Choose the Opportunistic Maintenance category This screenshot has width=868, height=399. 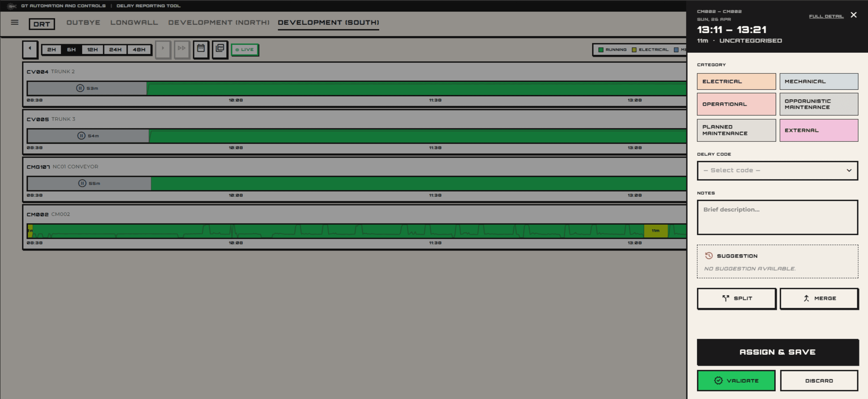(819, 104)
